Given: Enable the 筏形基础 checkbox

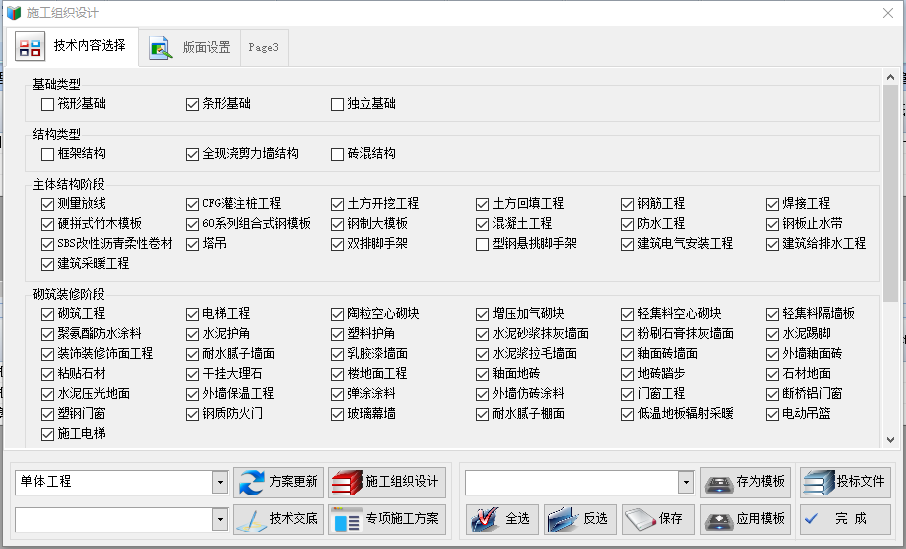Looking at the screenshot, I should coord(47,105).
